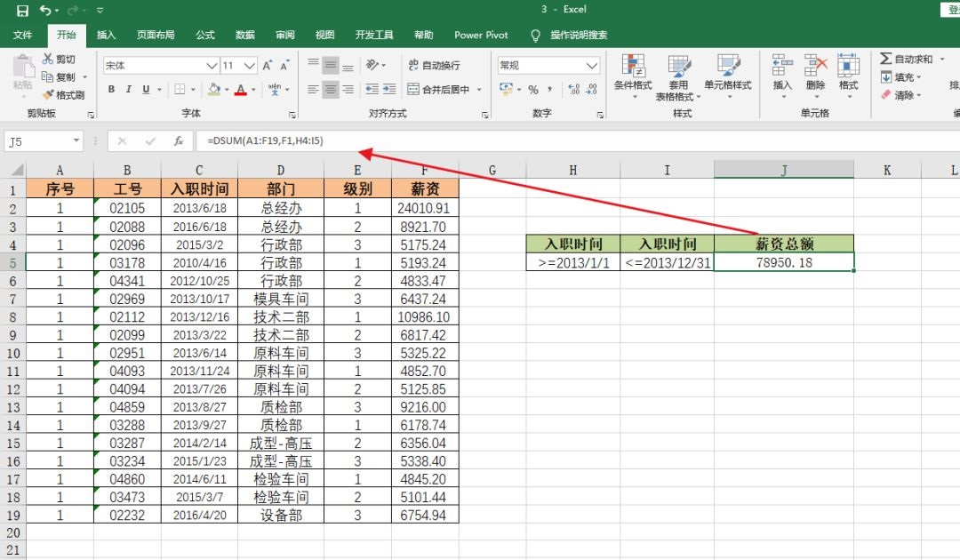Select cell J5 showing 78950.18
960x560 pixels.
[x=784, y=262]
